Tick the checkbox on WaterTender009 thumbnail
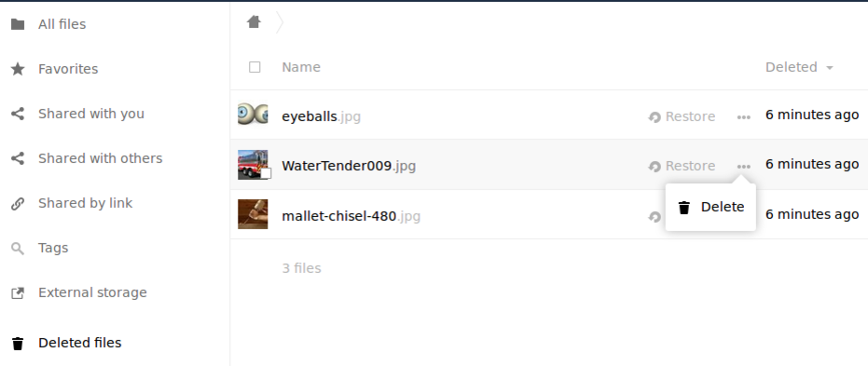The height and width of the screenshot is (366, 868). [266, 173]
